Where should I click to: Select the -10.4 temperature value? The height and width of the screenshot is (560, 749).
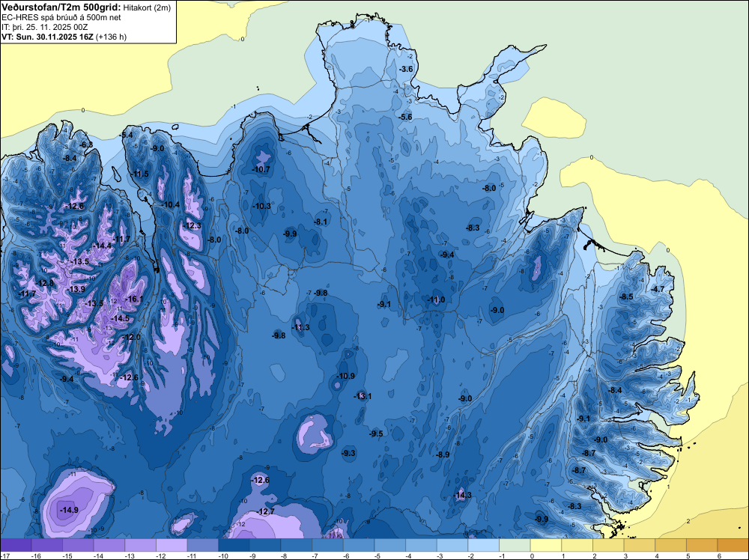pos(171,204)
